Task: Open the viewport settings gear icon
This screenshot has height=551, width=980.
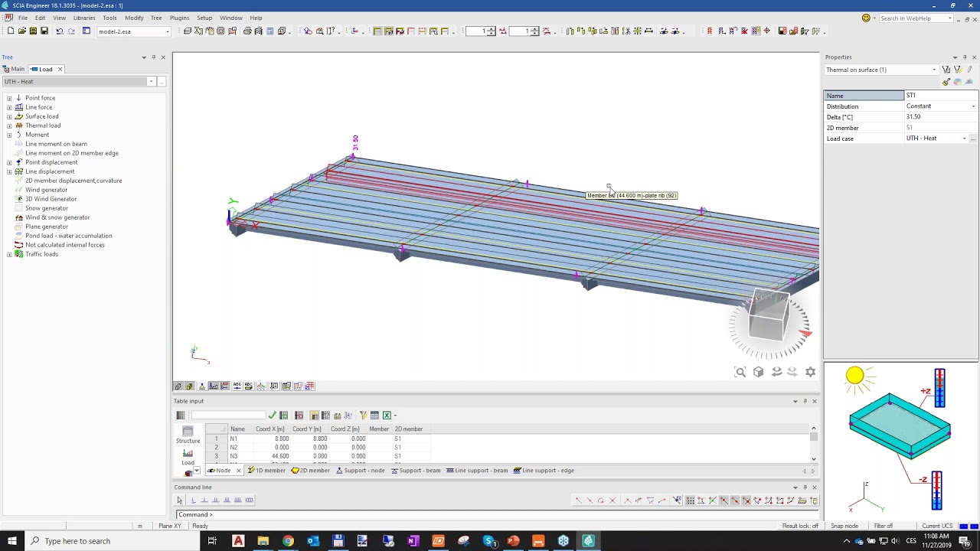Action: point(811,372)
